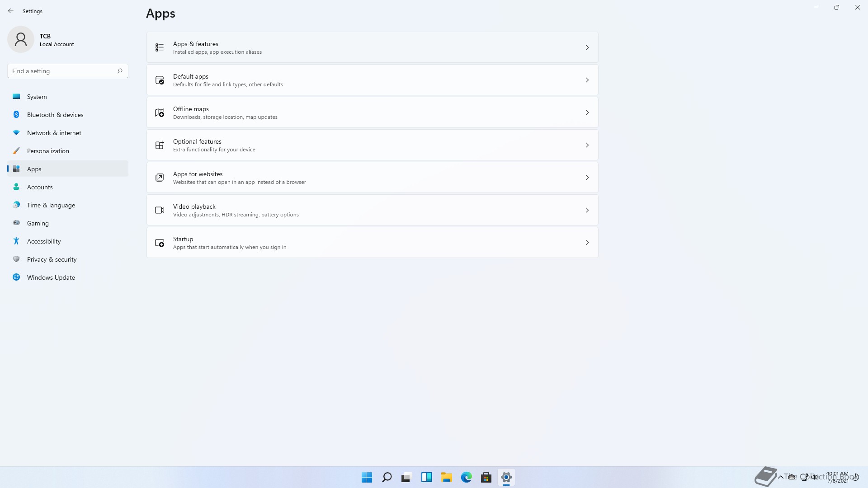Expand the Optional features chevron
Screen dimensions: 868x488
(587, 145)
